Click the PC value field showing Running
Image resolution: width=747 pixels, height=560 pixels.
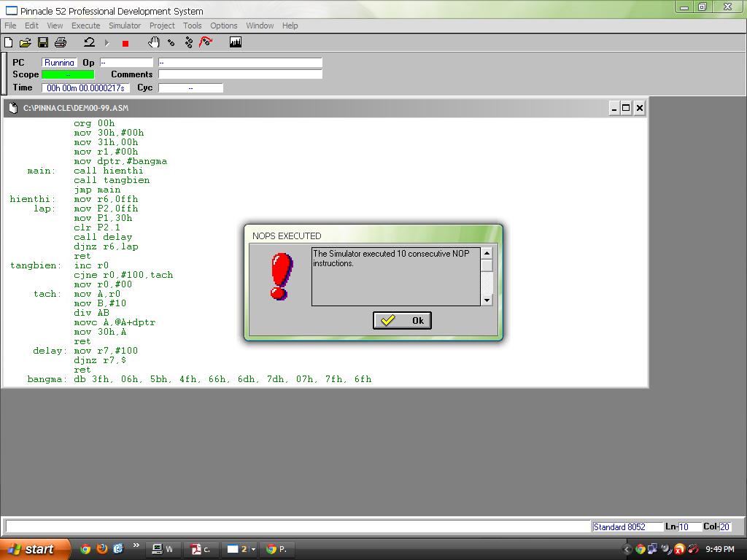tap(59, 63)
